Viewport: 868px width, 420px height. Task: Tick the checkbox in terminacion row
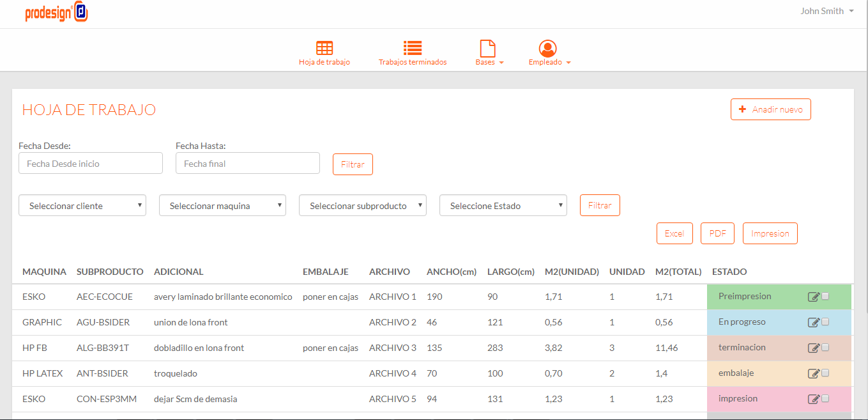tap(825, 347)
